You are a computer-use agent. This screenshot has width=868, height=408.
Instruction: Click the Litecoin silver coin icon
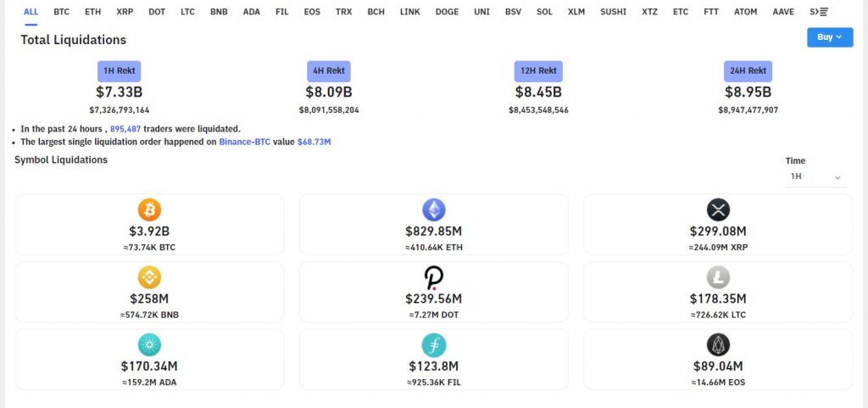point(719,277)
